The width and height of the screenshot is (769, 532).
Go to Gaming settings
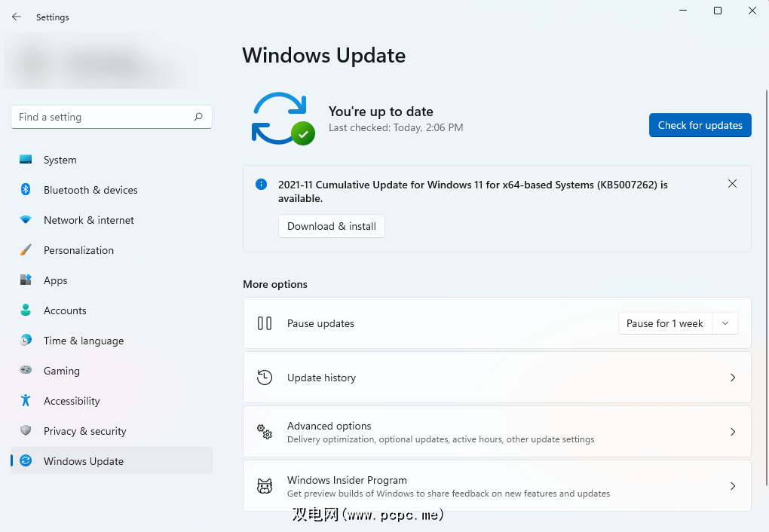[x=112, y=371]
